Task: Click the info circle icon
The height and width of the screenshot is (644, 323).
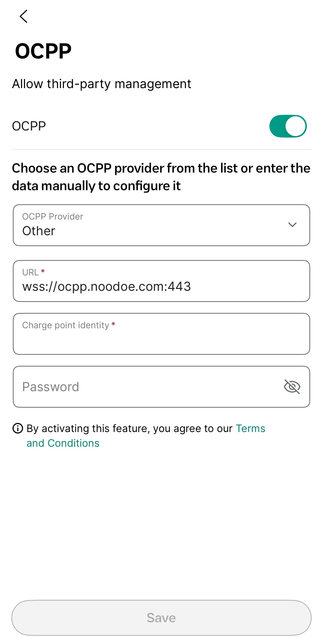Action: [x=18, y=428]
